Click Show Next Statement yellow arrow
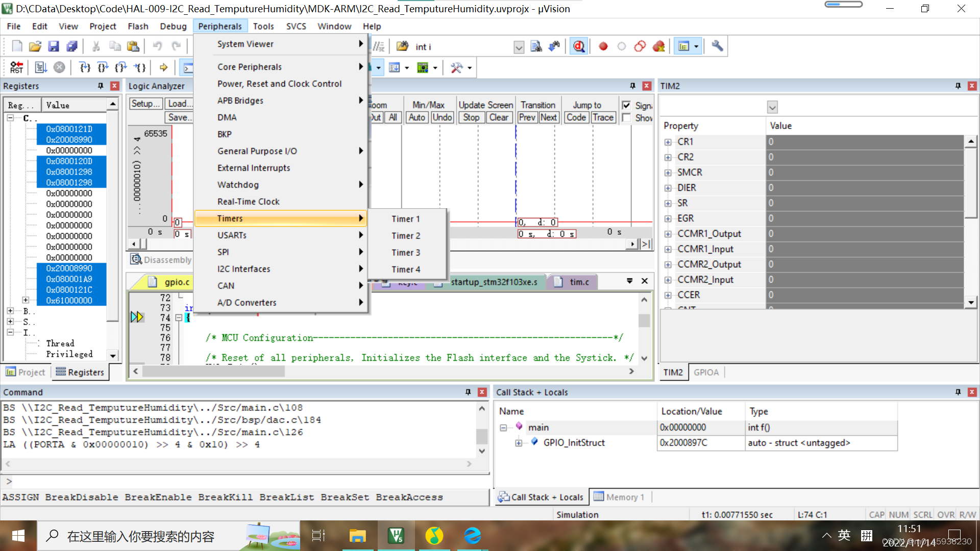This screenshot has width=980, height=551. pyautogui.click(x=163, y=67)
